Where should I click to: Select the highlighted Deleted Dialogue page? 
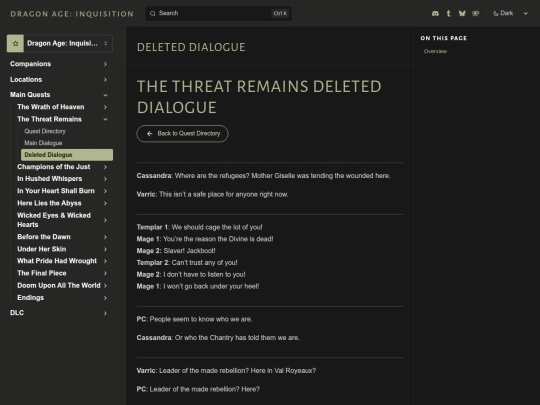coord(67,155)
